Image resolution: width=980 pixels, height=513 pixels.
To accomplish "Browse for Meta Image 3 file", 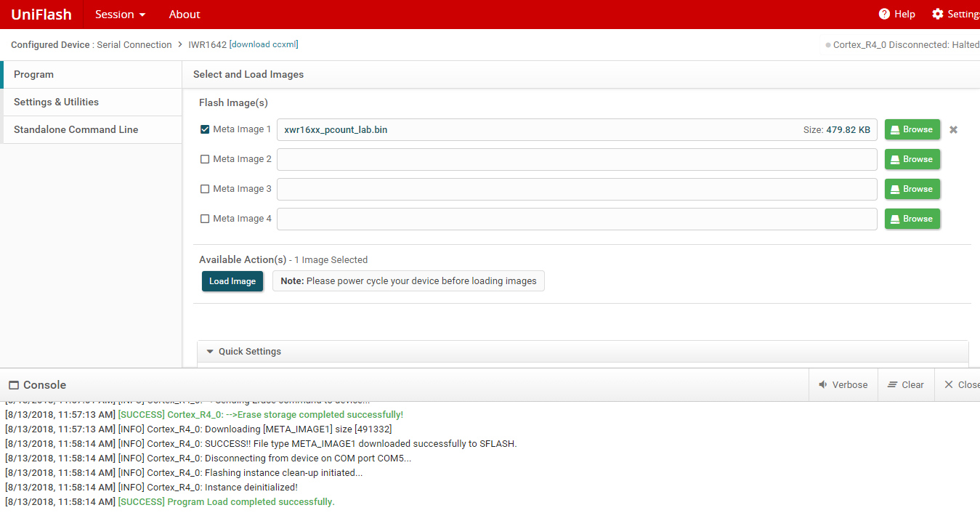I will [x=912, y=189].
